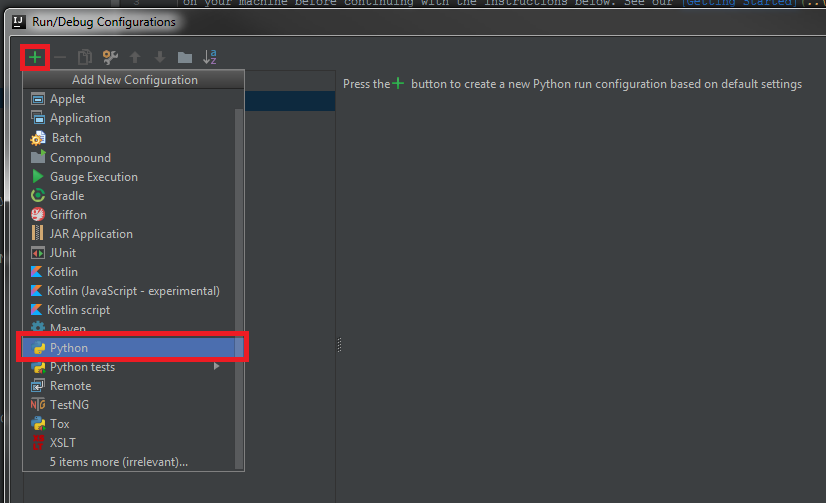Select Application configuration type
Image resolution: width=826 pixels, height=503 pixels.
pyautogui.click(x=129, y=118)
